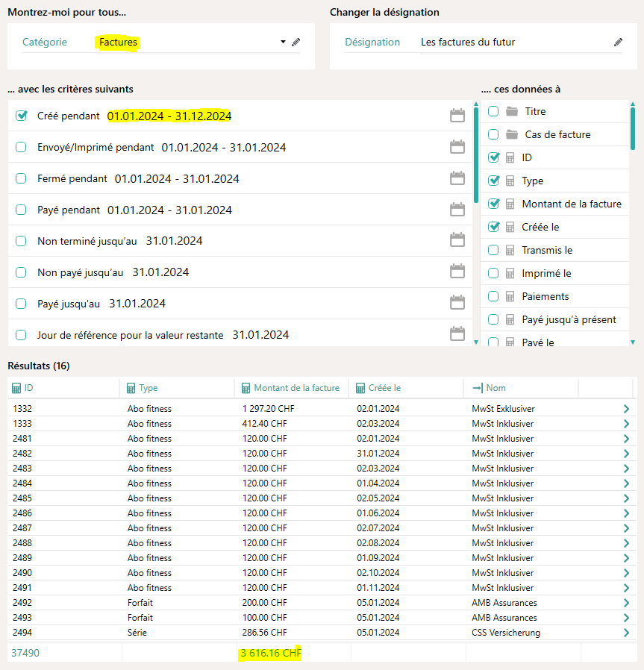Click pencil icon next to Désignation field
This screenshot has height=670, width=644.
618,43
